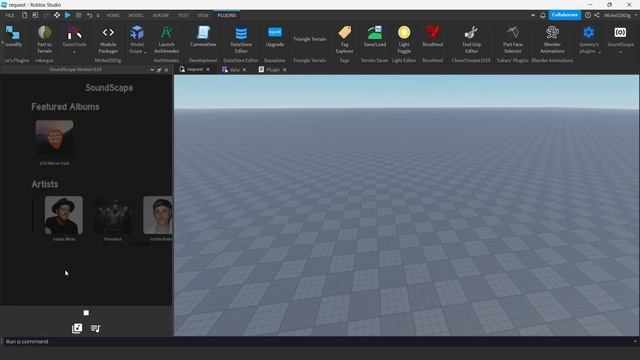Select the Justin Bieber artist thumbnail
The width and height of the screenshot is (640, 360).
click(158, 215)
